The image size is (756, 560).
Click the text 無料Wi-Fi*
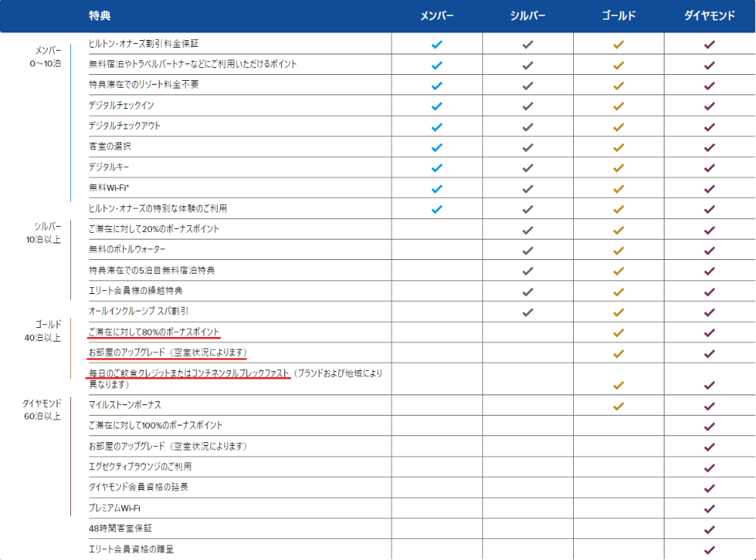(x=109, y=187)
